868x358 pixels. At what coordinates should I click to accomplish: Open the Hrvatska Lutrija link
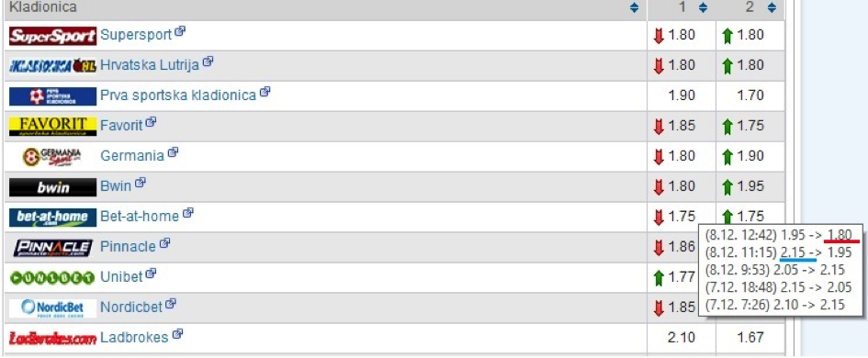(x=150, y=65)
